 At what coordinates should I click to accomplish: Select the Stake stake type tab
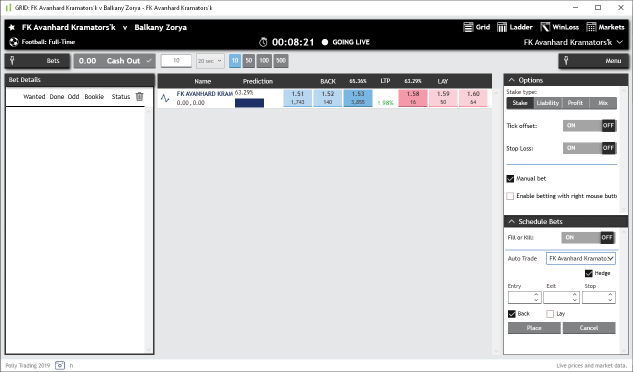click(x=520, y=103)
